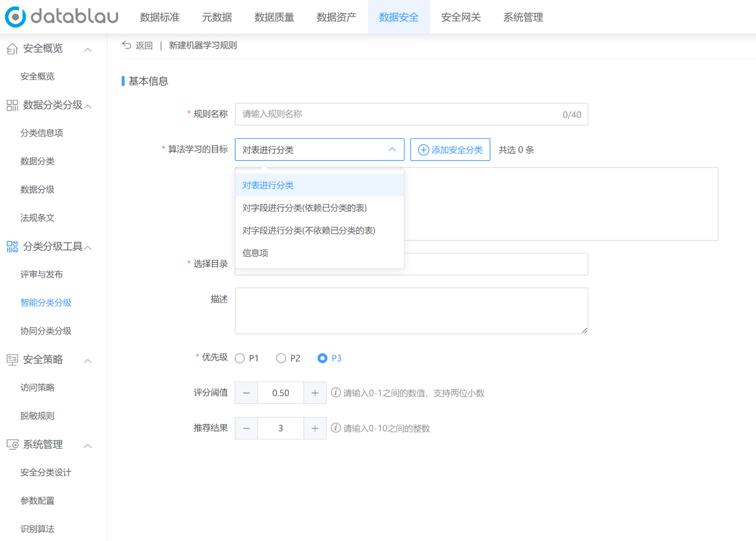The height and width of the screenshot is (541, 756).
Task: Click the 安全策略 sidebar icon
Action: pos(12,360)
